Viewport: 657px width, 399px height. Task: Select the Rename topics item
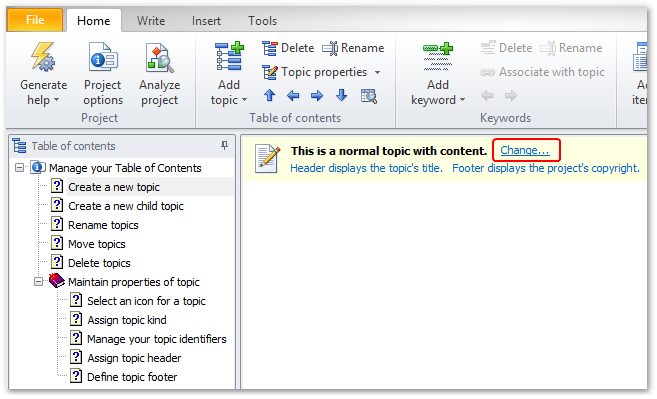pos(103,225)
